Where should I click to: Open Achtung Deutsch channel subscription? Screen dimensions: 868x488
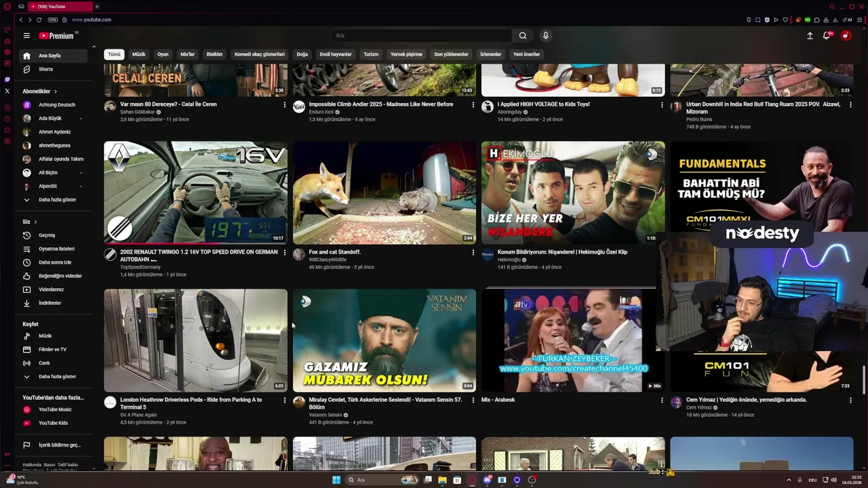[x=53, y=105]
